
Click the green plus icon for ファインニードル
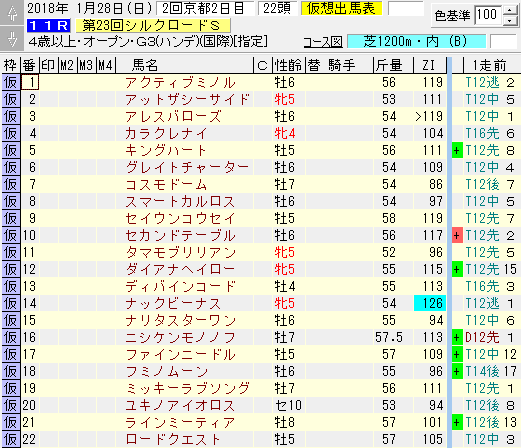point(457,354)
